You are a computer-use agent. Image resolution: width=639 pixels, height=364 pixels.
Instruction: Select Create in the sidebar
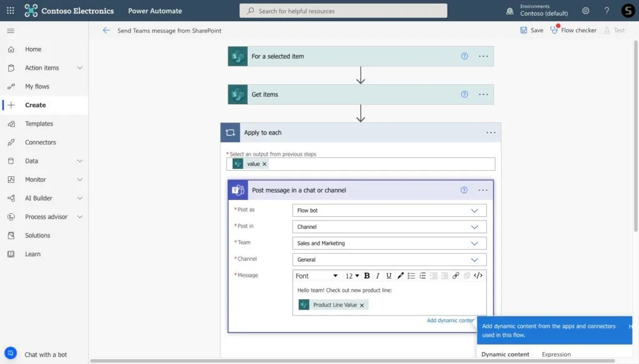click(x=44, y=105)
